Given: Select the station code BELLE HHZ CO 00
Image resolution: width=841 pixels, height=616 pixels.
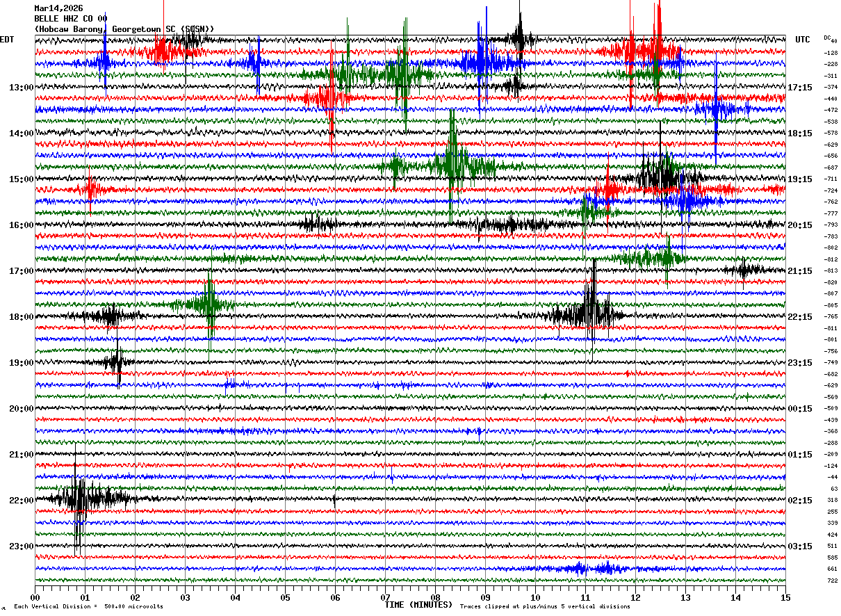Looking at the screenshot, I should coord(71,19).
